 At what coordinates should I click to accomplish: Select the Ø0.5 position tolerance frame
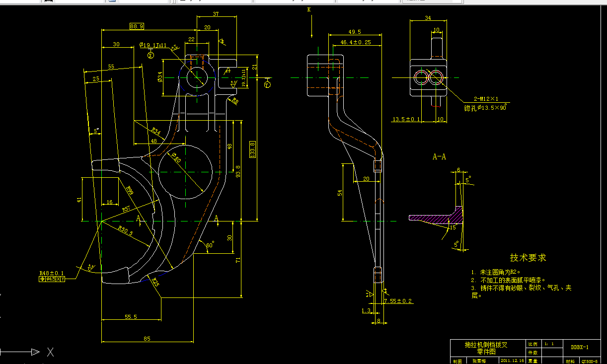[x=52, y=279]
